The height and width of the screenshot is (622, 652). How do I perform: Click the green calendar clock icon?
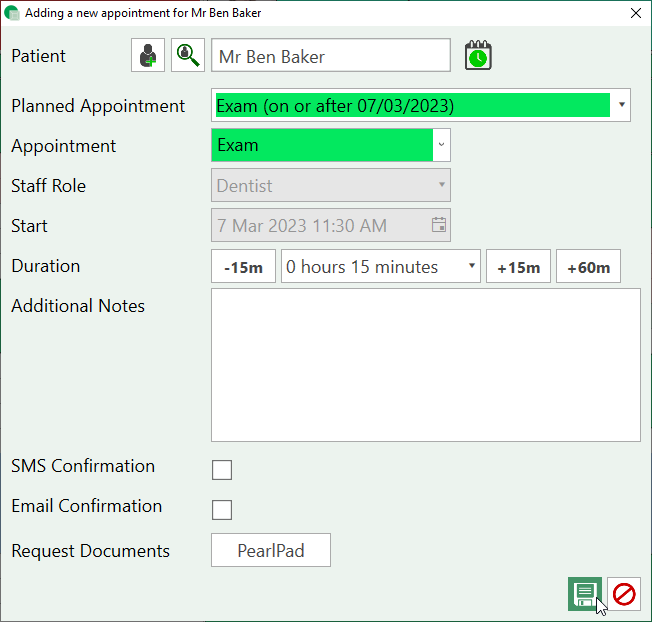(x=478, y=56)
